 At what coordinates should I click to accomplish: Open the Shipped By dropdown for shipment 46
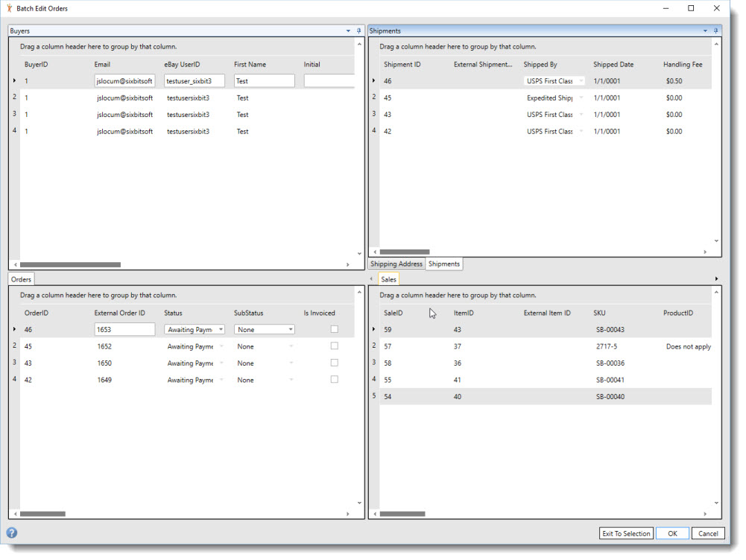pos(581,81)
